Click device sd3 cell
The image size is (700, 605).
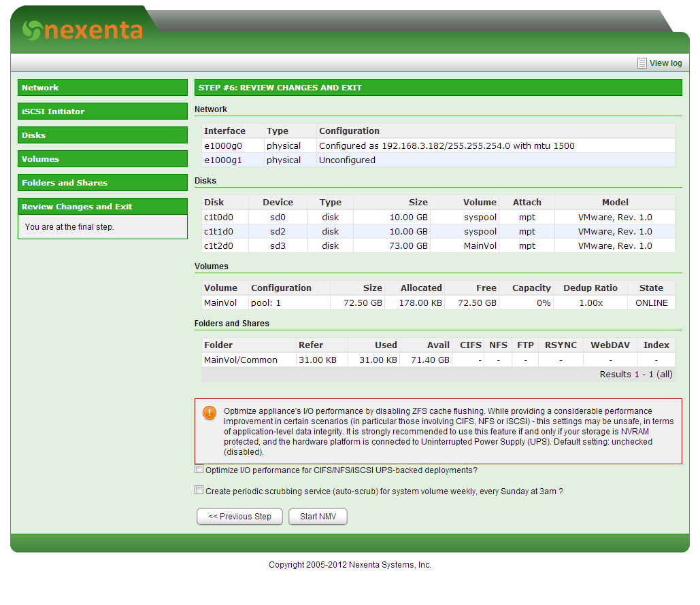pyautogui.click(x=278, y=246)
